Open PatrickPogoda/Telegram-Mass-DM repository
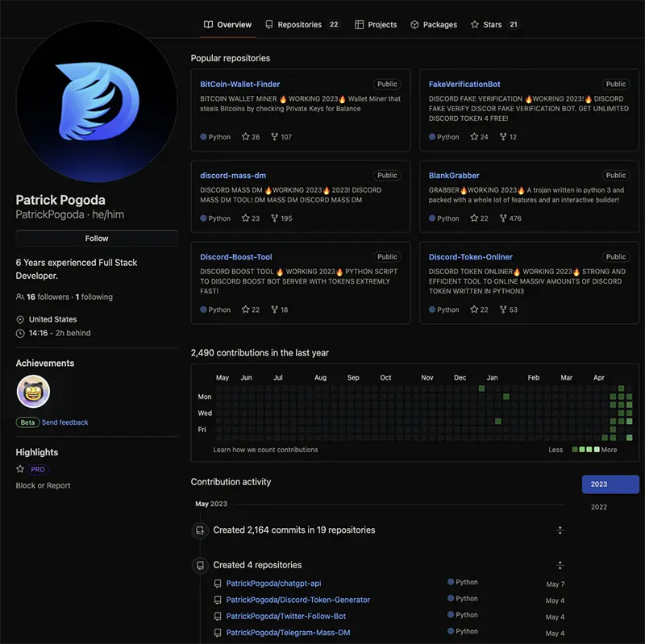This screenshot has height=644, width=645. 289,633
